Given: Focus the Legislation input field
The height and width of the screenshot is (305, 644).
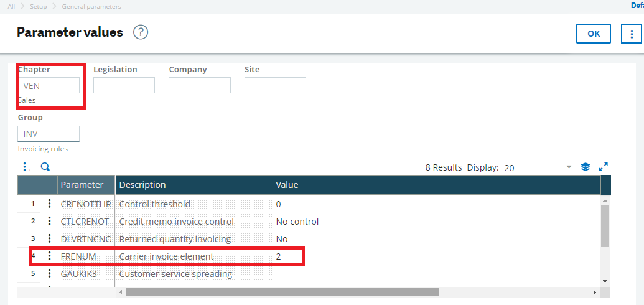Looking at the screenshot, I should 124,85.
